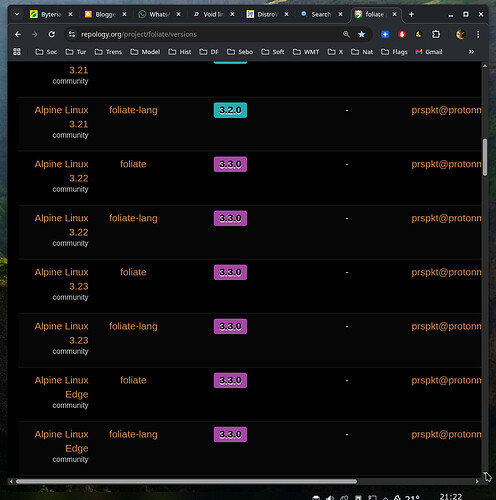Open the browser extensions puzzle icon
The image size is (496, 500).
436,34
